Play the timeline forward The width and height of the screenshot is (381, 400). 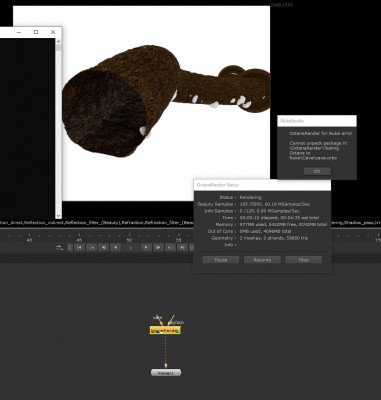click(146, 248)
